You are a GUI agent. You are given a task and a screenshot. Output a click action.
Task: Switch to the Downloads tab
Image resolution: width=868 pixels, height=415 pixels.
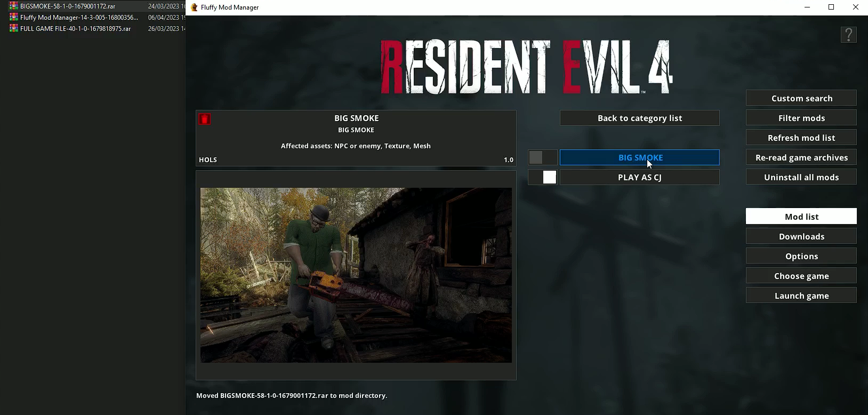click(x=801, y=236)
